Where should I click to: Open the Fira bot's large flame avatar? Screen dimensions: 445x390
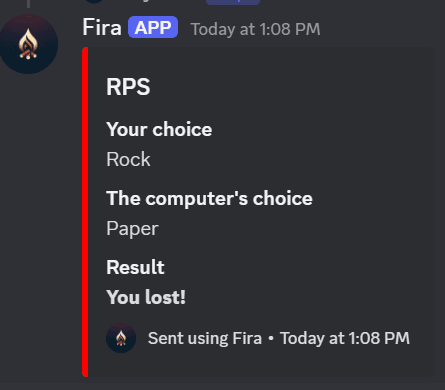[28, 44]
